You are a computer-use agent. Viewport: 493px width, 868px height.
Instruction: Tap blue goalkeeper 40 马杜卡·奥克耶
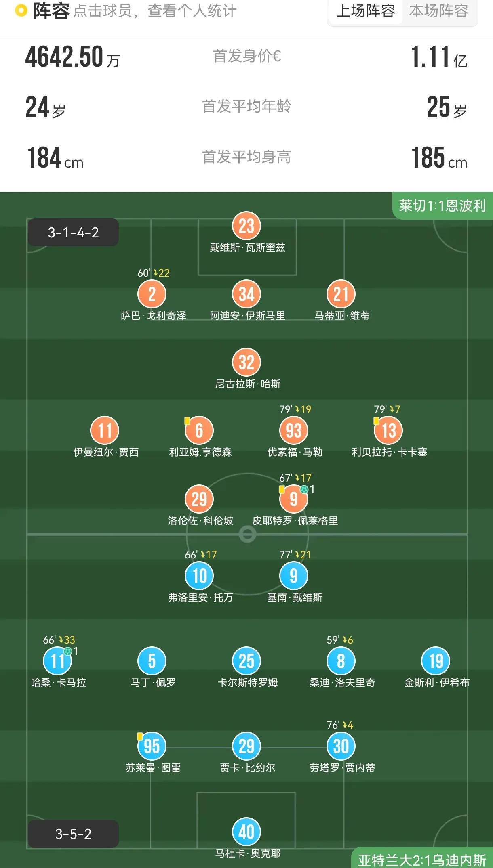(x=247, y=832)
